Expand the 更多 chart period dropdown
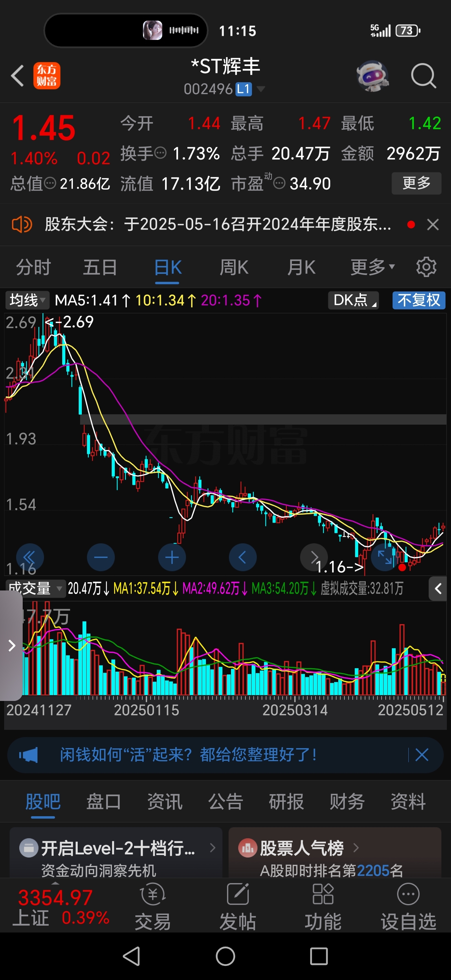Screen dimensions: 451x980 tap(372, 267)
